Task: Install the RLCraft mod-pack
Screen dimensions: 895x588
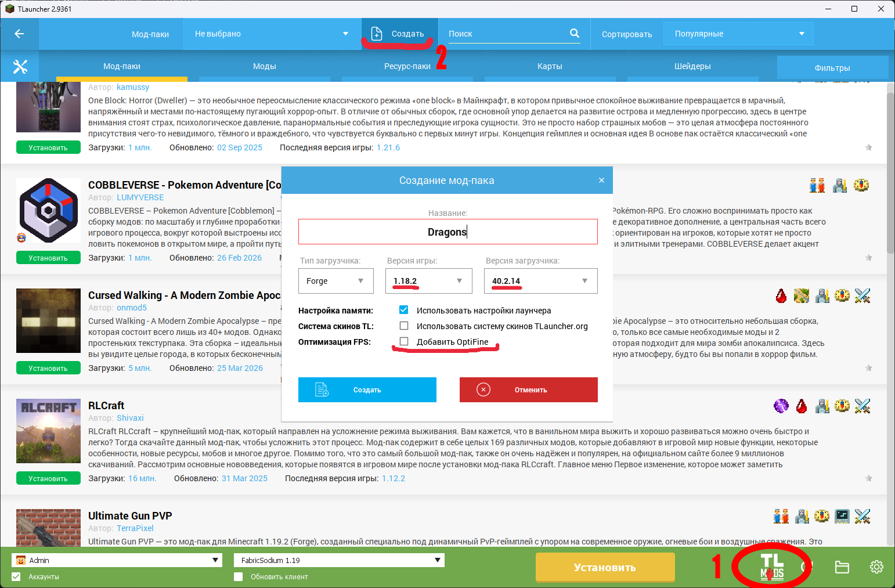Action: [48, 478]
